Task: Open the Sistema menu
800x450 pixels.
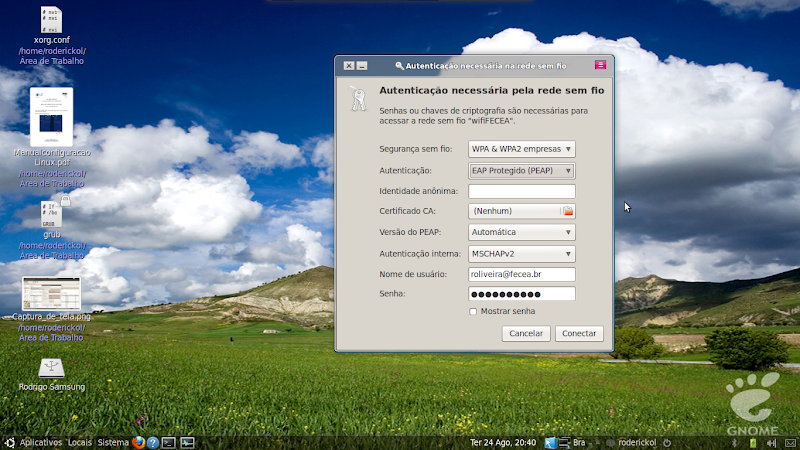Action: click(x=113, y=442)
